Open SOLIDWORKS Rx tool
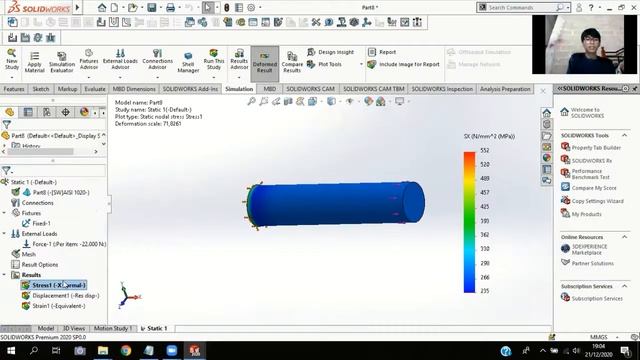 pyautogui.click(x=591, y=160)
